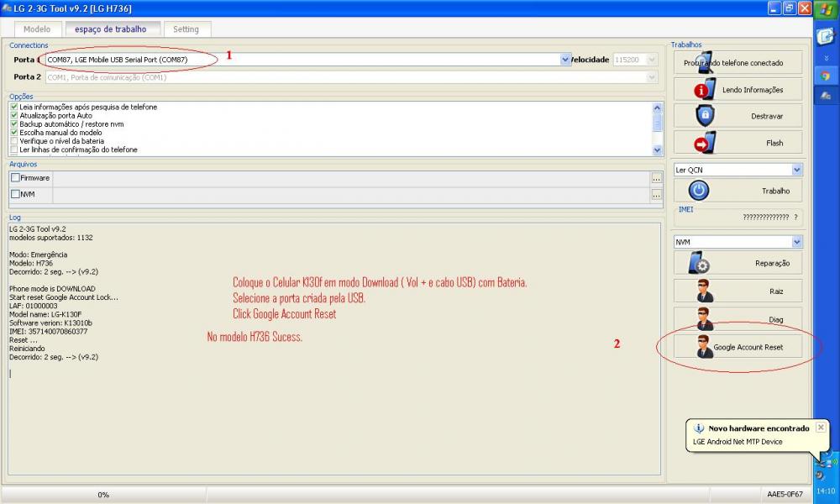Image resolution: width=840 pixels, height=504 pixels.
Task: Click the Reparação button
Action: point(738,262)
